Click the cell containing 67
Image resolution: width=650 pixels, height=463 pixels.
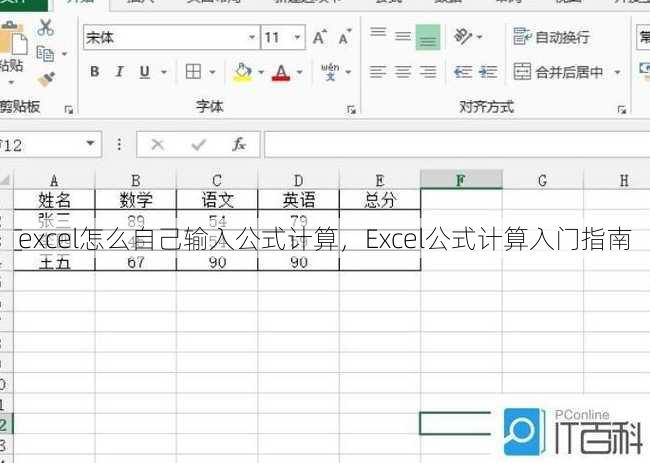136,262
